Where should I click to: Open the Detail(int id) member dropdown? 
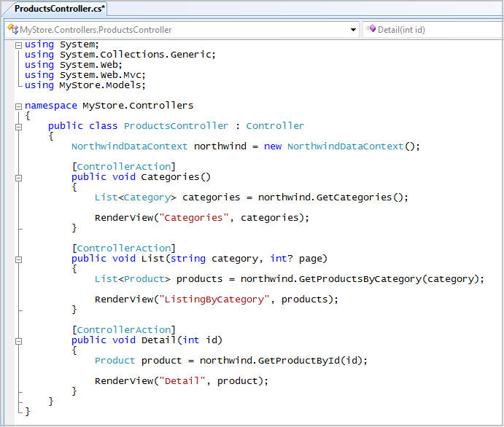point(433,30)
